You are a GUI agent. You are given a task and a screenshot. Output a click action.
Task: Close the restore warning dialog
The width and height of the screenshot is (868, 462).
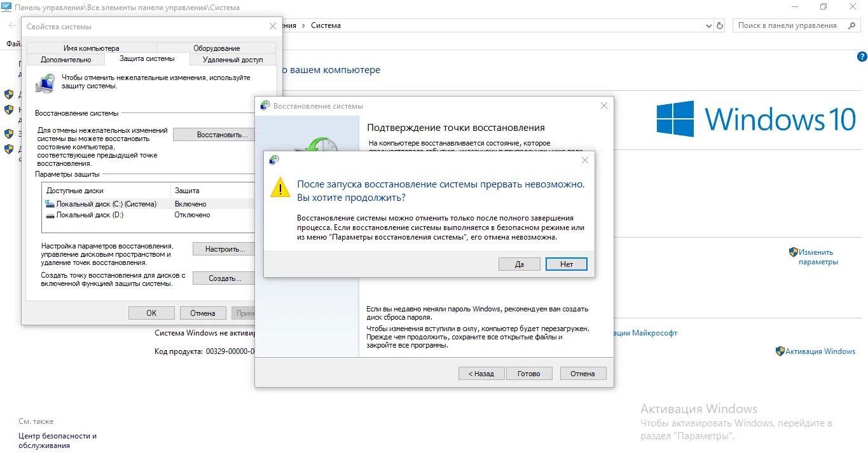[x=585, y=160]
